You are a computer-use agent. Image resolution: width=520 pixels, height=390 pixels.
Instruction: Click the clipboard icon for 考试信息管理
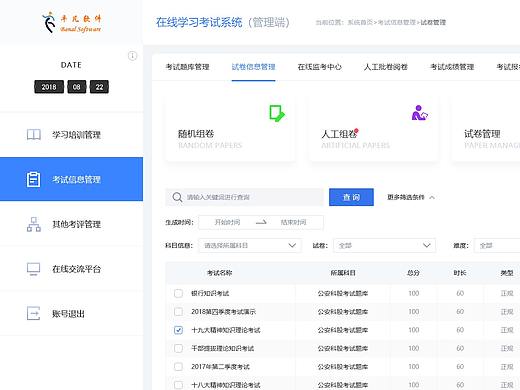[x=33, y=179]
